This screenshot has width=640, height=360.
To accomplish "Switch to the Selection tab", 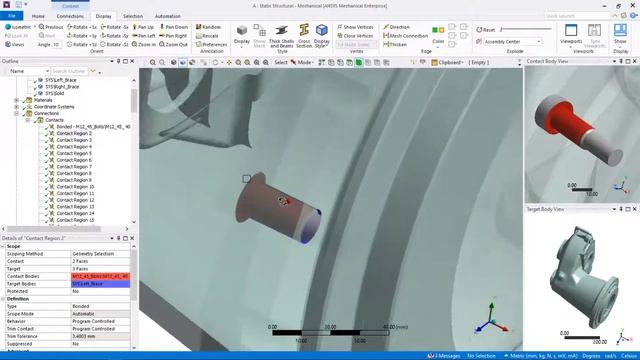I will pyautogui.click(x=133, y=16).
